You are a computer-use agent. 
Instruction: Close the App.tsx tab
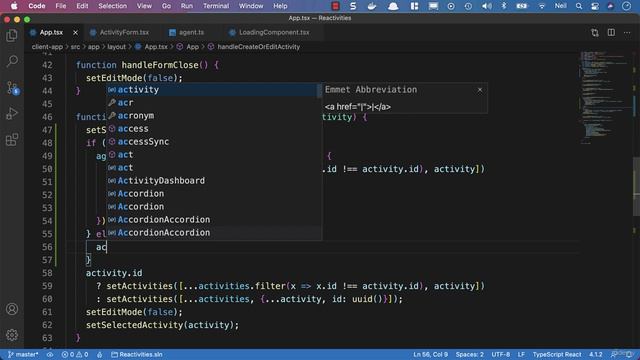pyautogui.click(x=75, y=32)
